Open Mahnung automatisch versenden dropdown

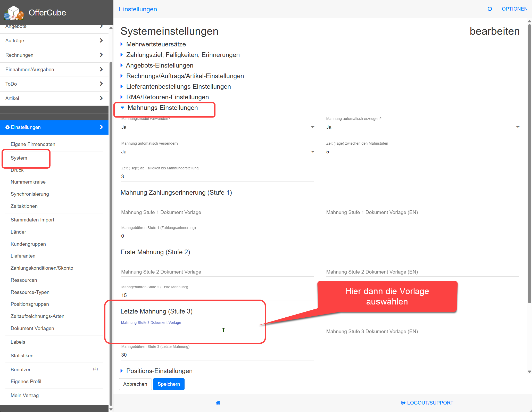(218, 152)
